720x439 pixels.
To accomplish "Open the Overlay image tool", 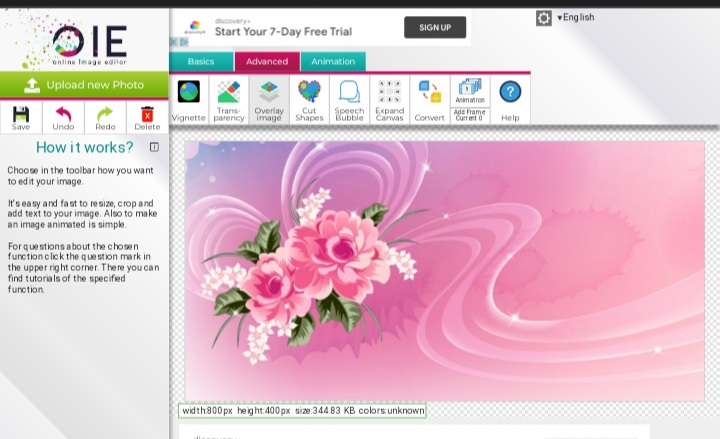I will click(269, 99).
